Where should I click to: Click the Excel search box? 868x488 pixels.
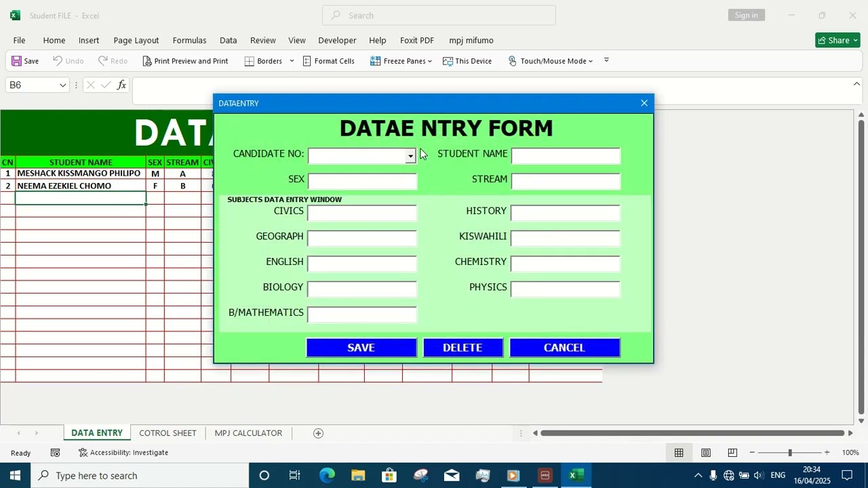[x=439, y=15]
